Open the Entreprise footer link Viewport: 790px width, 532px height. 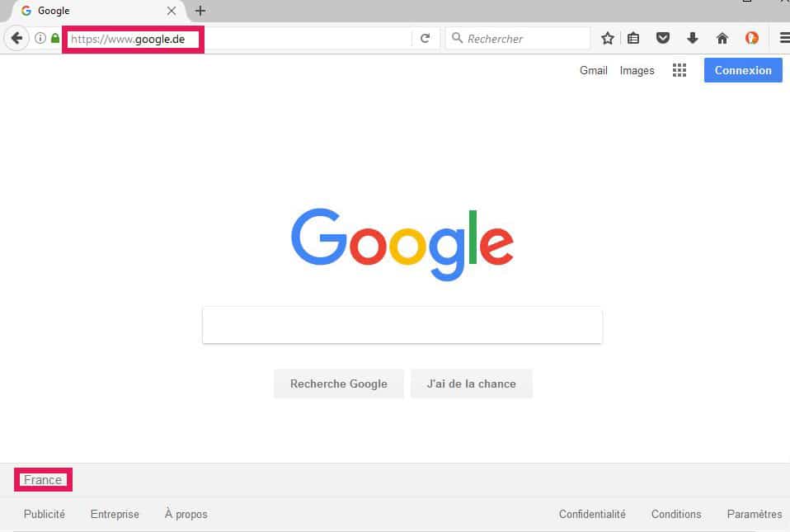click(115, 515)
